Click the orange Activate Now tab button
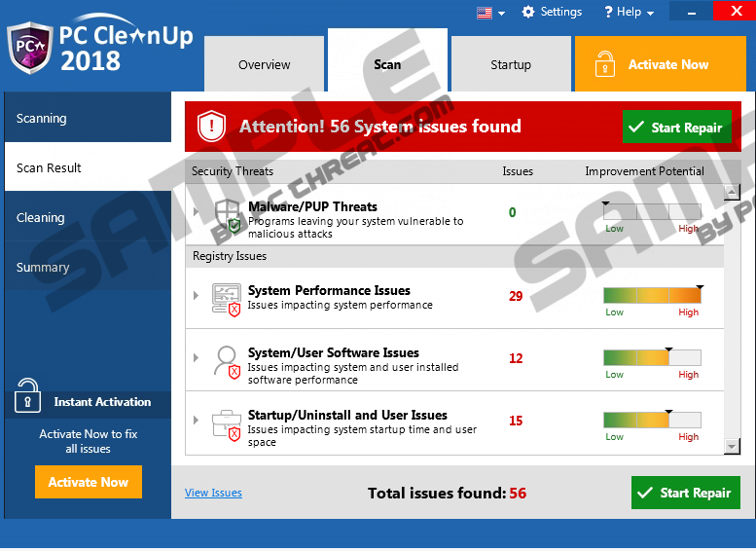Screen dimensions: 756x551 pyautogui.click(x=660, y=63)
